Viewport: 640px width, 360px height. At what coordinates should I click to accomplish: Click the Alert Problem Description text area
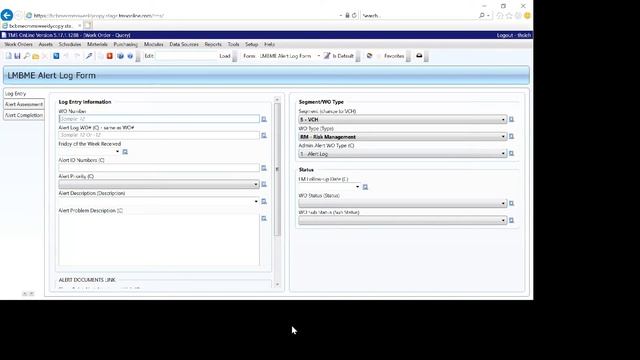159,240
